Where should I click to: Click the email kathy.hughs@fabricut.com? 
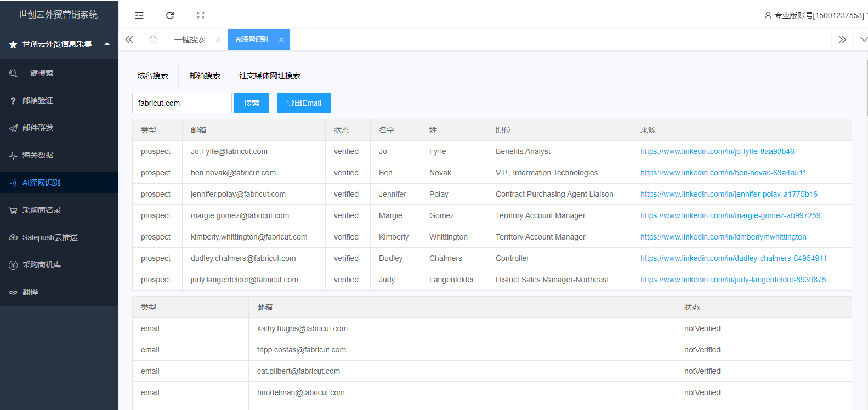tap(302, 328)
